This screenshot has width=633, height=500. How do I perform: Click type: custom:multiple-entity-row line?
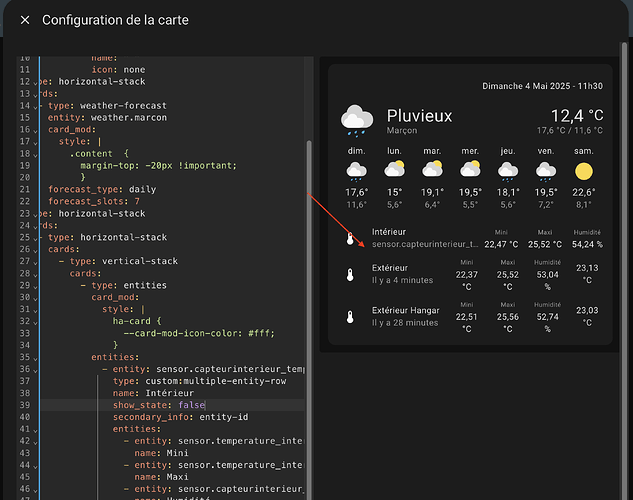[x=199, y=381]
